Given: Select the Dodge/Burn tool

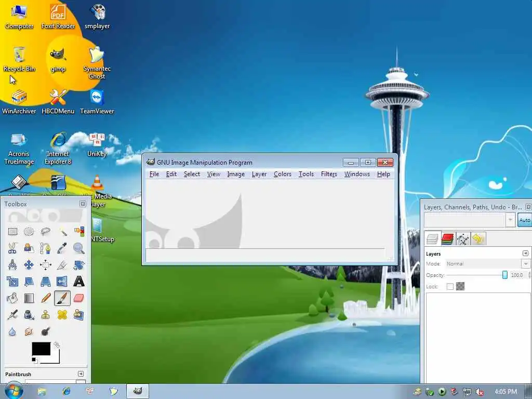Looking at the screenshot, I should click(x=46, y=331).
